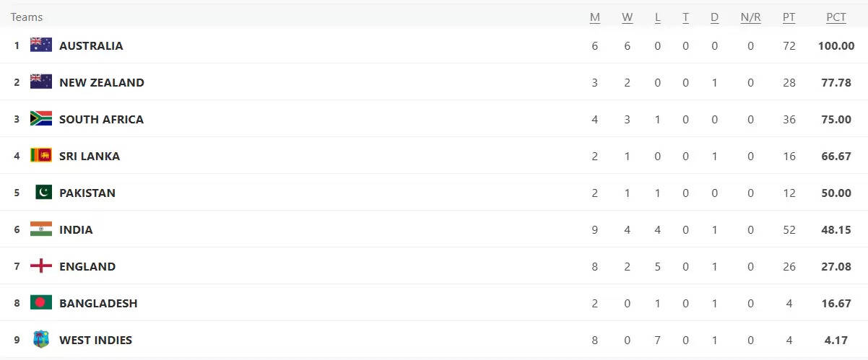Click the M matches column header
868x360 pixels.
click(594, 17)
